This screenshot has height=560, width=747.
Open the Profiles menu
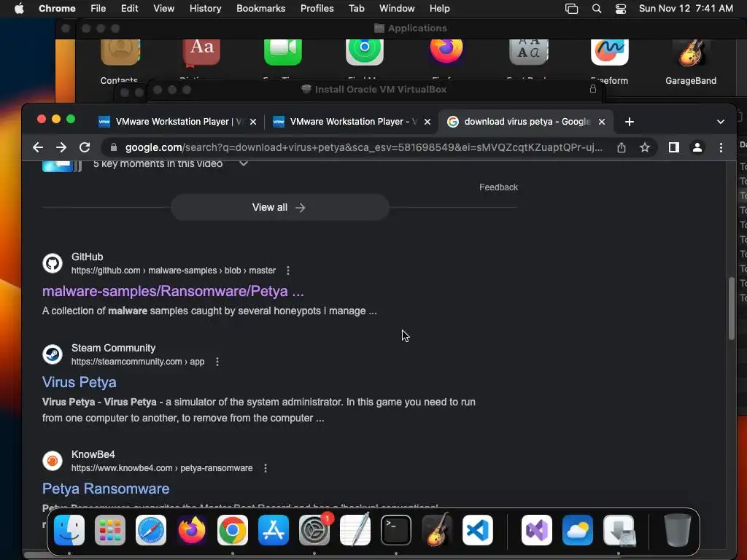317,9
